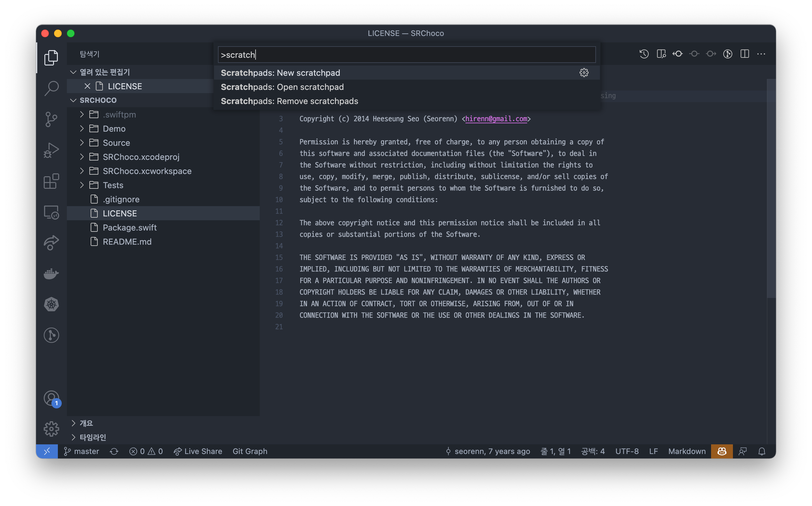
Task: Click the command palette input field
Action: coord(406,55)
